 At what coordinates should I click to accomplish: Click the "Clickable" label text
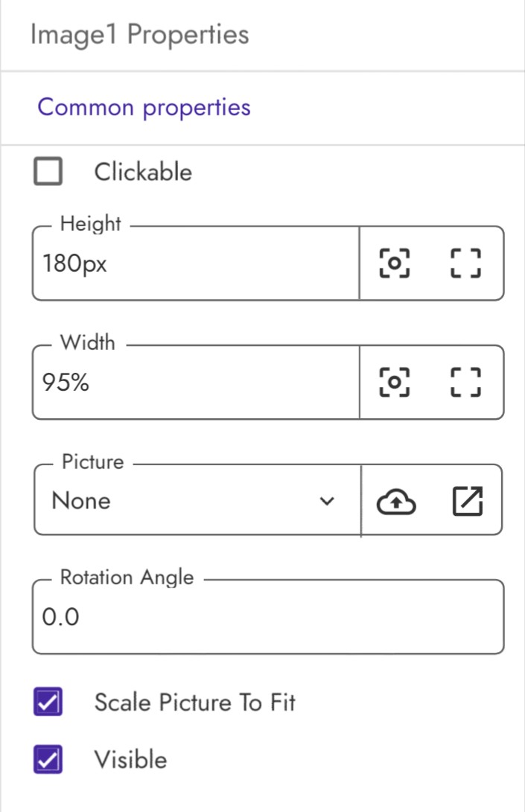tap(143, 173)
